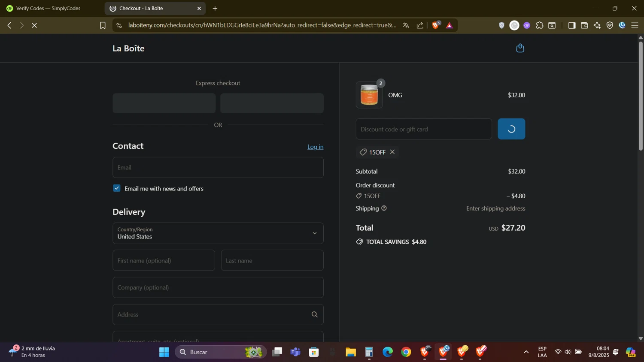Bookmark this checkout page

point(103,25)
